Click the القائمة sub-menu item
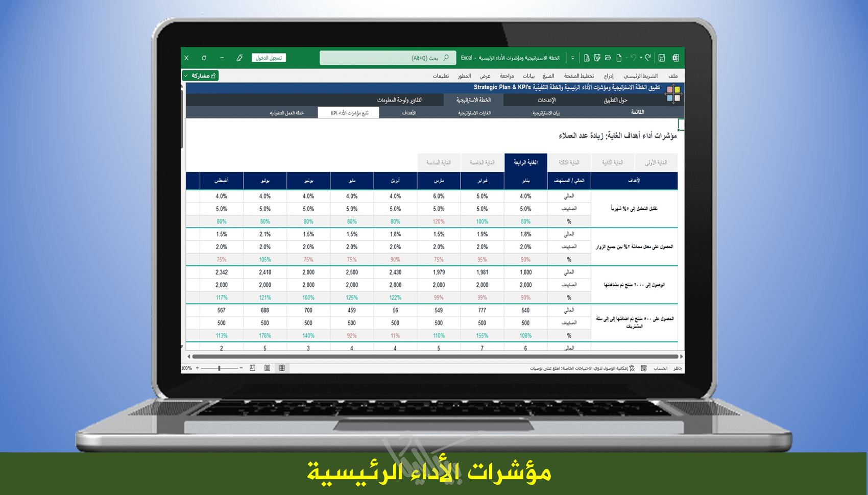Image resolution: width=868 pixels, height=495 pixels. (x=637, y=112)
